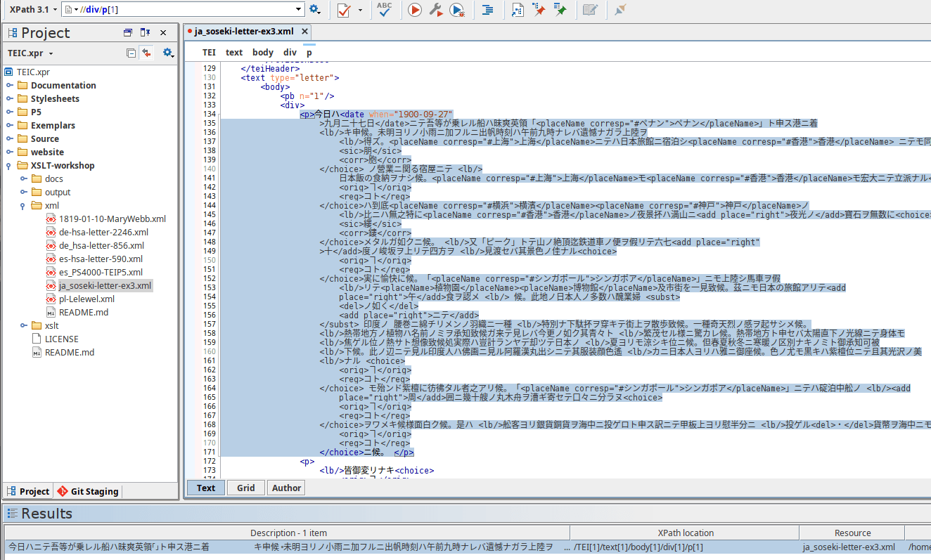Sort results by Description column header
Screen dimensions: 931x560
click(288, 533)
